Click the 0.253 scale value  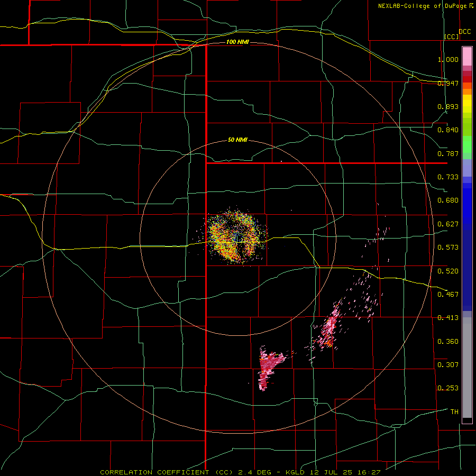click(448, 388)
